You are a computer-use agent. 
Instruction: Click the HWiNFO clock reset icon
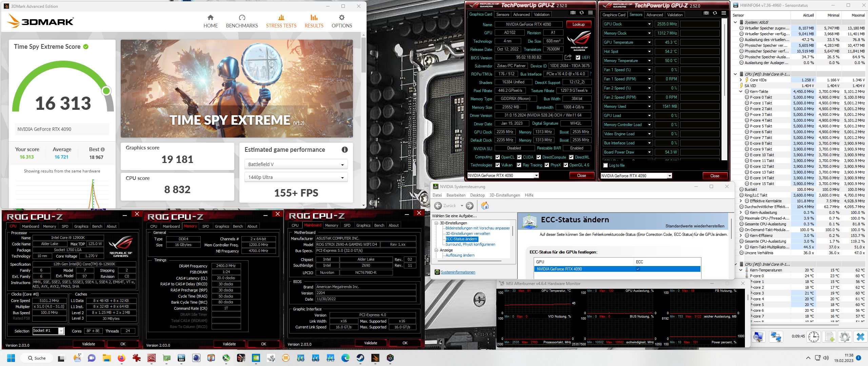pyautogui.click(x=813, y=337)
